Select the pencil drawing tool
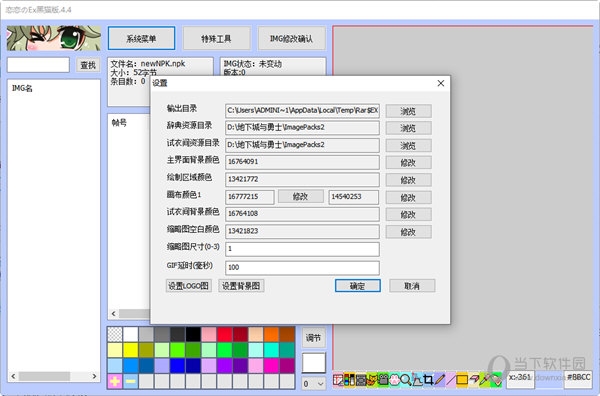 click(x=440, y=380)
